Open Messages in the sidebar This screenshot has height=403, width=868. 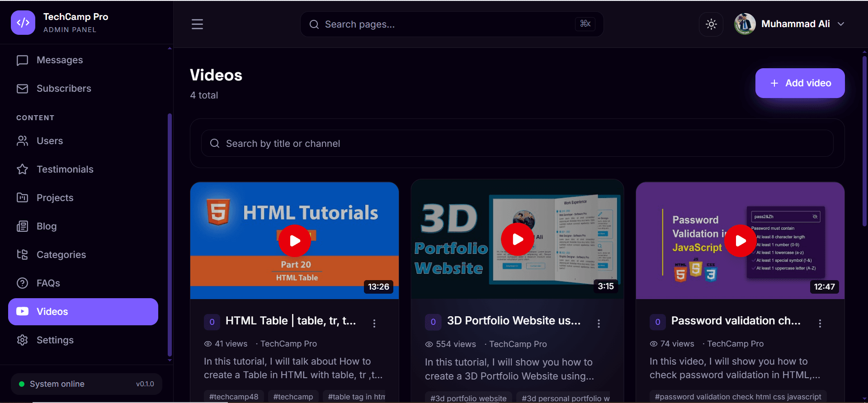pyautogui.click(x=83, y=60)
